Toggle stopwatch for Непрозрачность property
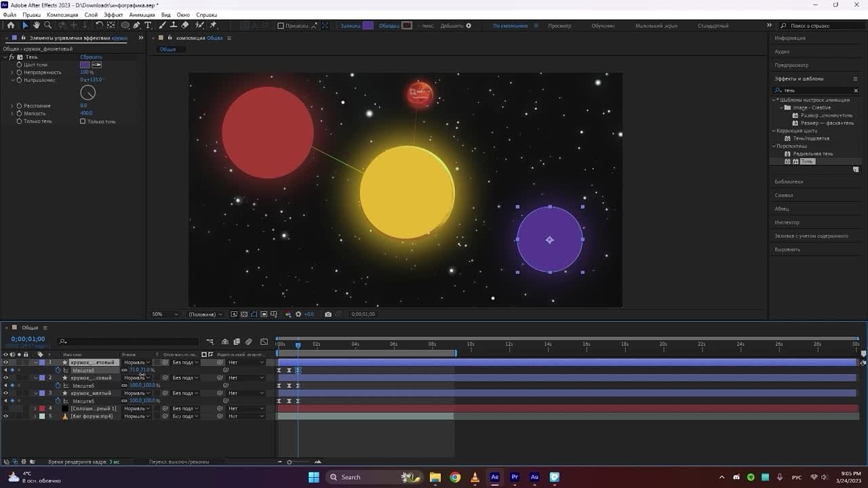Screen dimensions: 868x488 (19, 73)
